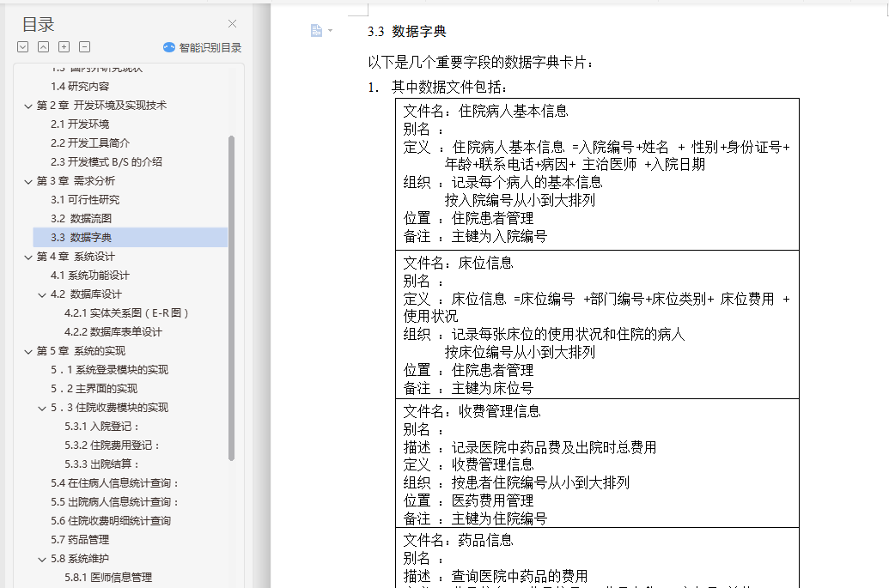Go to 5.3.3 出院结算
Viewport: 889px width, 588px height.
tap(102, 464)
